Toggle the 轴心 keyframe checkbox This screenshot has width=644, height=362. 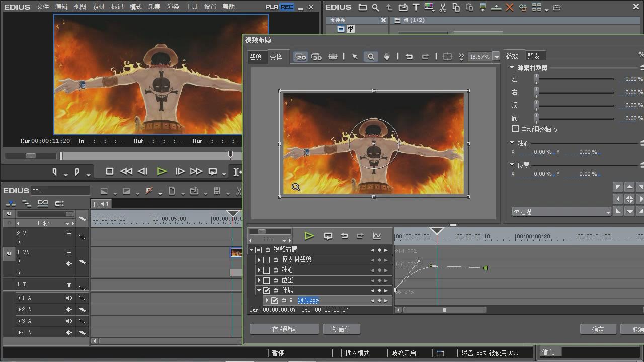[x=267, y=270]
